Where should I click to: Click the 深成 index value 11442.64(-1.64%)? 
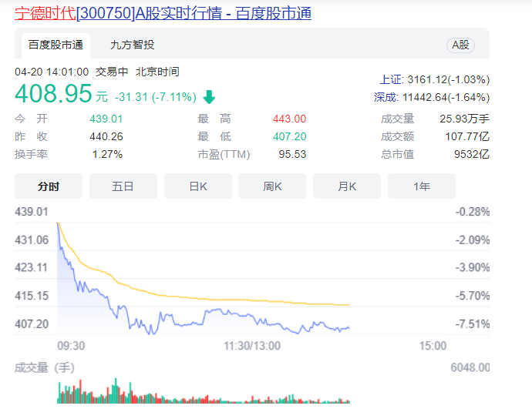pos(446,97)
